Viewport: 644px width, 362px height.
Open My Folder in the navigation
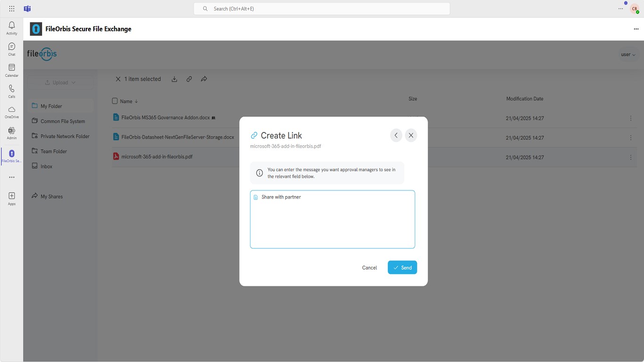tap(60, 106)
